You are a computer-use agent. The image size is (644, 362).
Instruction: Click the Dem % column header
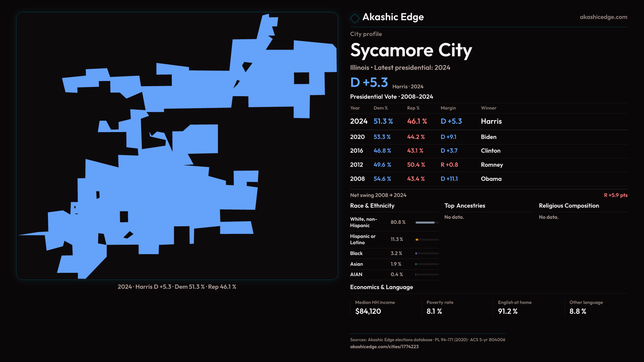(381, 108)
